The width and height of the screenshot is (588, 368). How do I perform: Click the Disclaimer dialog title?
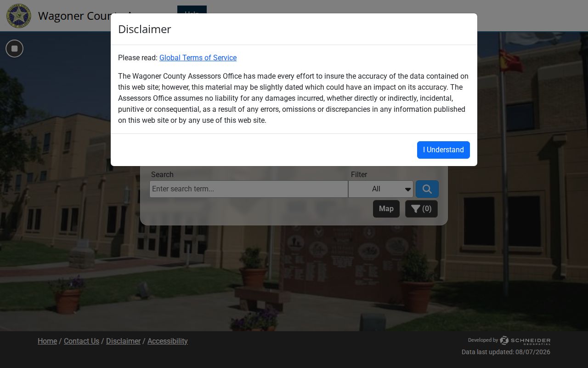click(145, 29)
